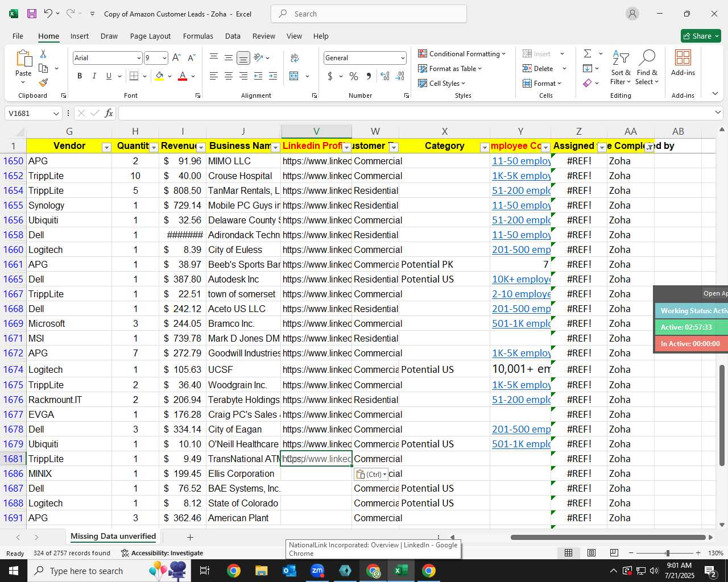Viewport: 728px width, 582px height.
Task: Add a new sheet with plus button
Action: tap(190, 537)
